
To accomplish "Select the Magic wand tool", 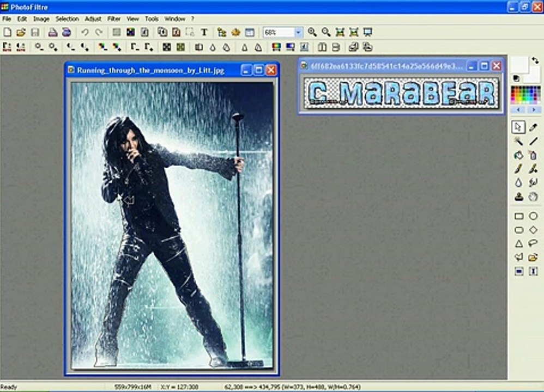I will pos(518,141).
